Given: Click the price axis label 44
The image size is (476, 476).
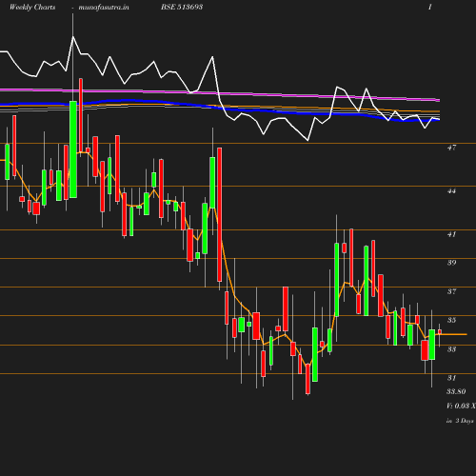Looking at the screenshot, I should (451, 191).
